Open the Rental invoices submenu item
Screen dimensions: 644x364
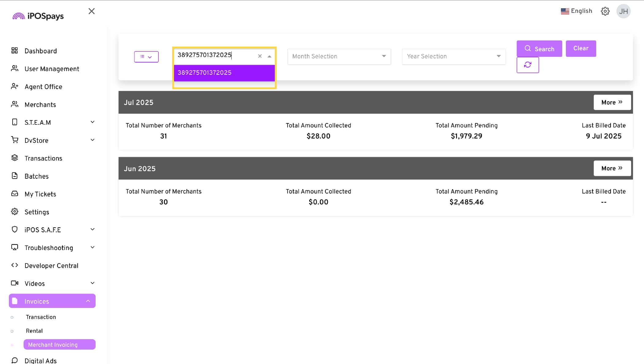tap(34, 331)
